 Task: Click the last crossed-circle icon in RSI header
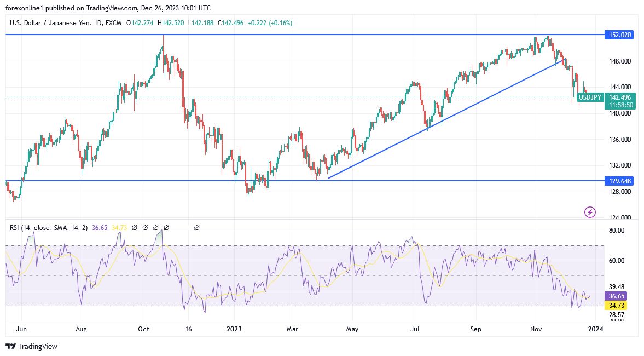[197, 227]
